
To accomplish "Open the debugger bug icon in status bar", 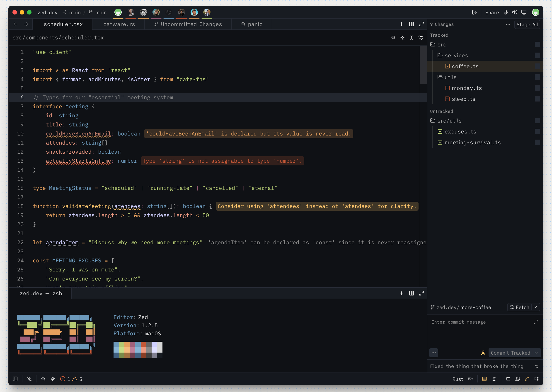I will click(x=494, y=379).
